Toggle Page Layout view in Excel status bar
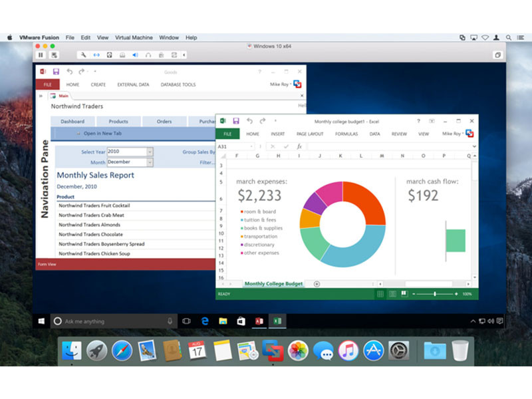The height and width of the screenshot is (399, 532). (x=392, y=294)
